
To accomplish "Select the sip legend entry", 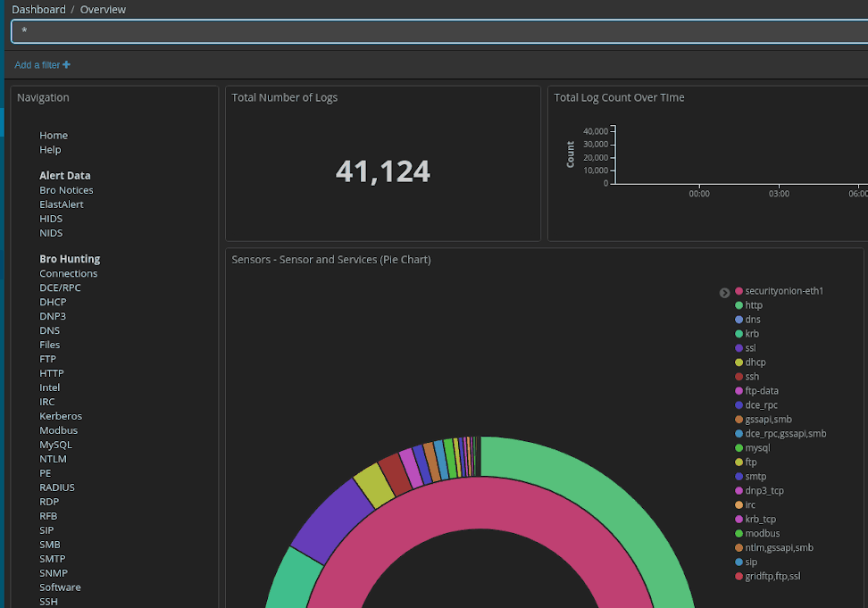I will (x=747, y=562).
